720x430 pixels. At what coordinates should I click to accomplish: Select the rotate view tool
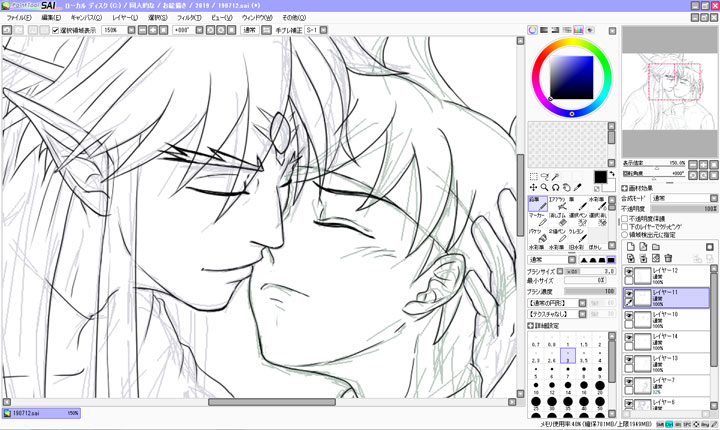tap(556, 187)
